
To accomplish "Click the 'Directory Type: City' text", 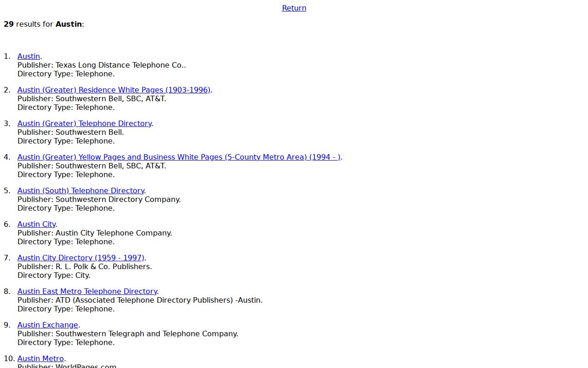I will tap(54, 275).
